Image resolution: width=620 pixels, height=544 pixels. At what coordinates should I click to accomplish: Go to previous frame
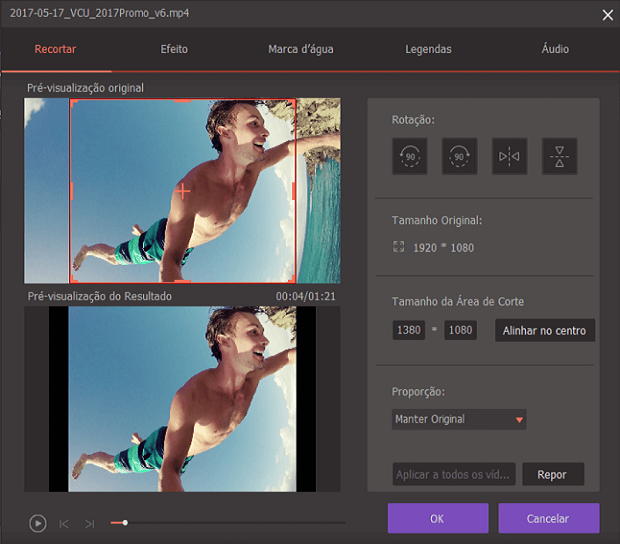(x=64, y=523)
